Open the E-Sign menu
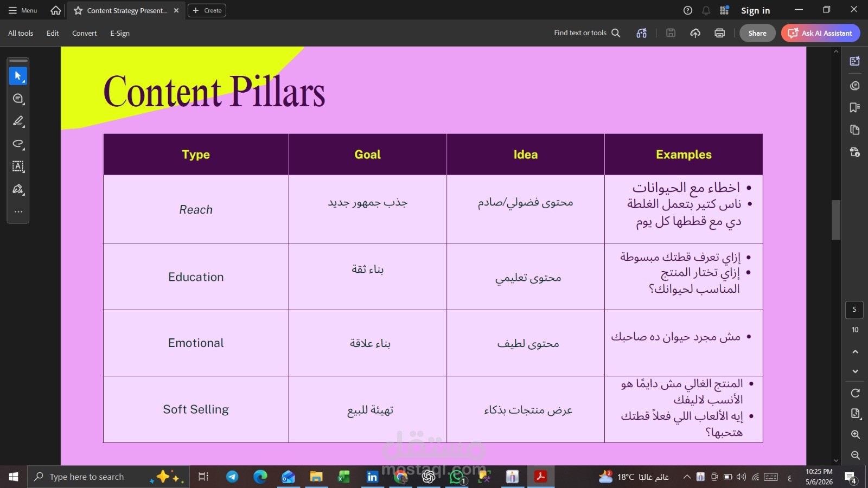 [120, 33]
